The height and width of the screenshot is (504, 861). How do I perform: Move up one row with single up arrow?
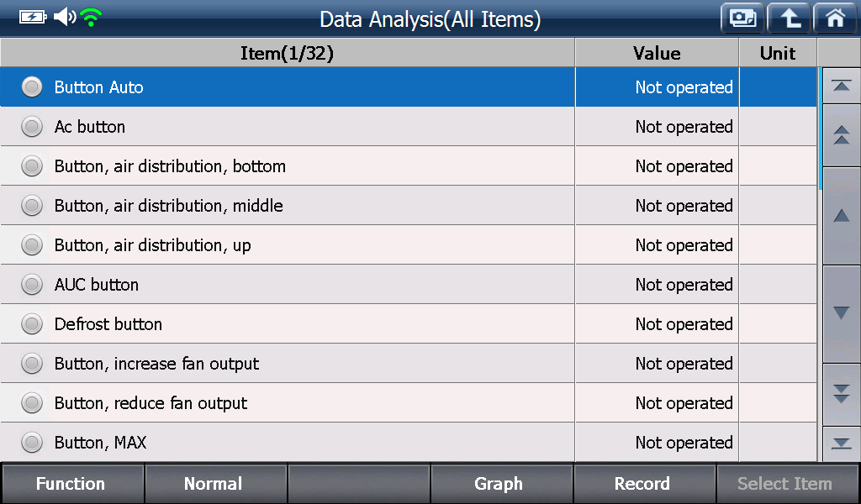pos(841,216)
